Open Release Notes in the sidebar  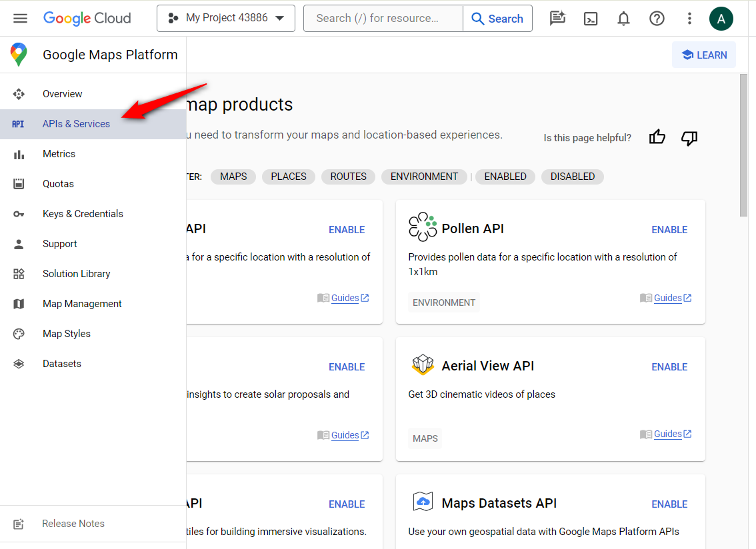(x=93, y=524)
